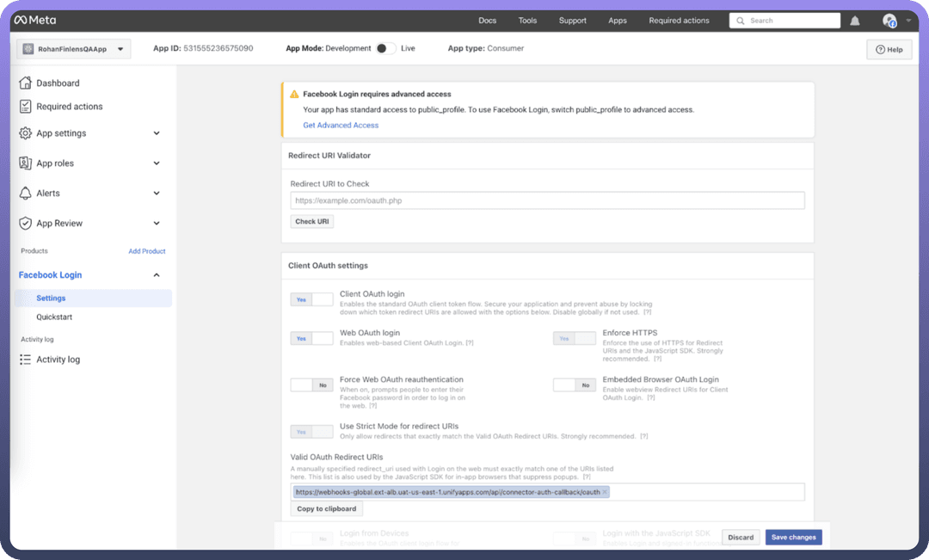Click the Alerts bell icon in sidebar

26,194
